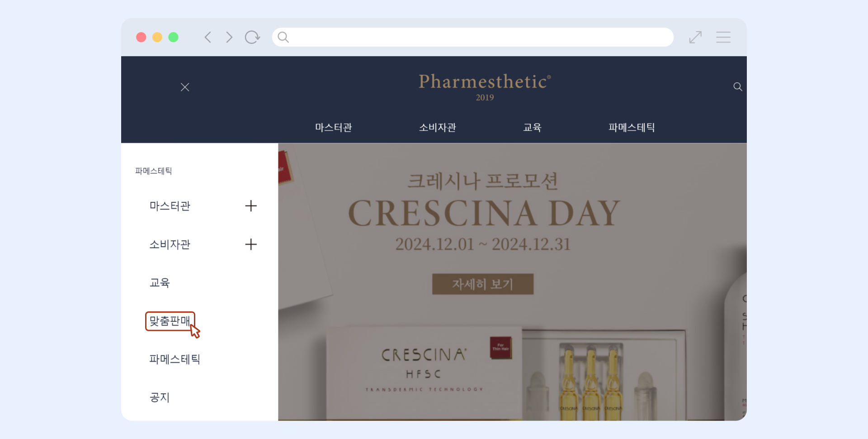Select 맞춤판매 in side menu
The height and width of the screenshot is (439, 868).
pos(170,321)
